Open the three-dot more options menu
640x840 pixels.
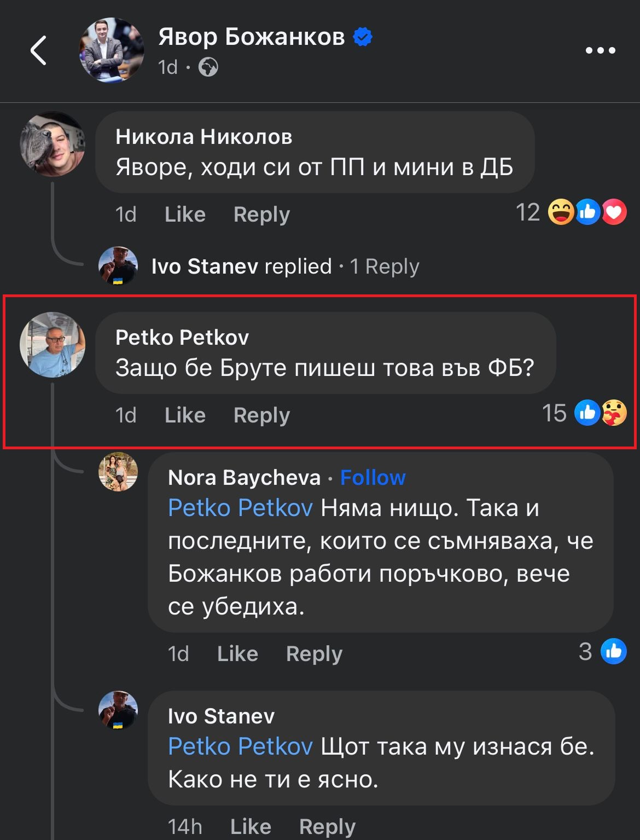[x=600, y=51]
